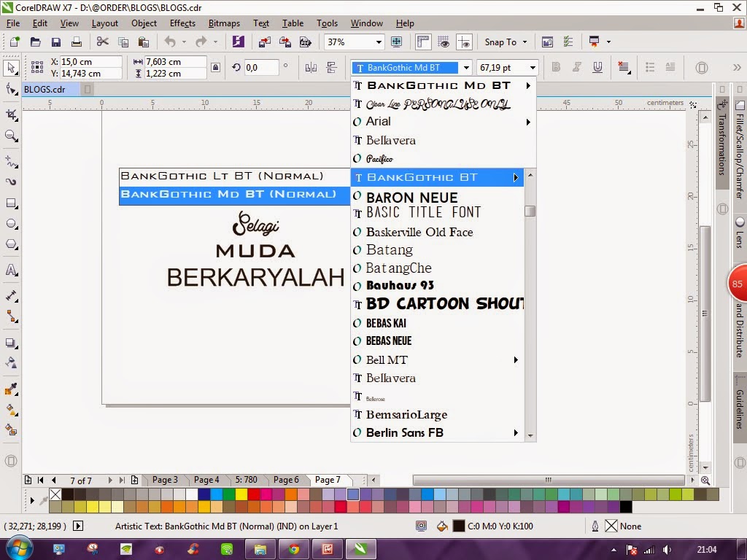
Task: Switch to Page 6 tab
Action: click(x=286, y=480)
